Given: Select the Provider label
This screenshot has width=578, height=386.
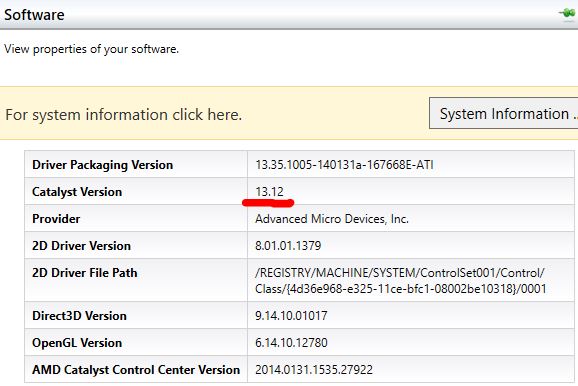Looking at the screenshot, I should point(56,219).
